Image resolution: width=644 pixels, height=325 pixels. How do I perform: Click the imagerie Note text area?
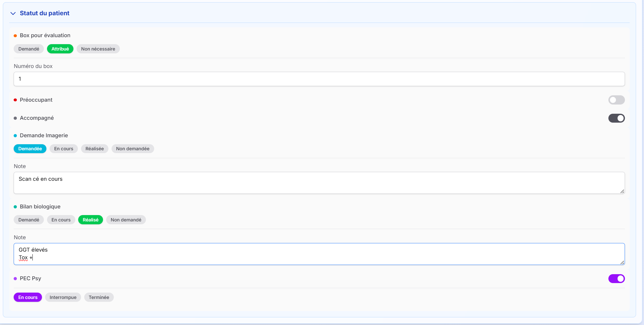(x=319, y=183)
